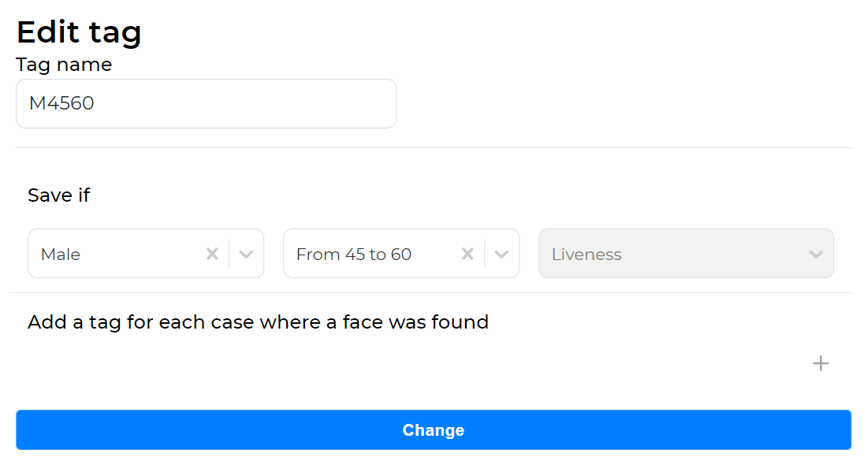Focus the tag name input to rename the tag

(x=205, y=103)
